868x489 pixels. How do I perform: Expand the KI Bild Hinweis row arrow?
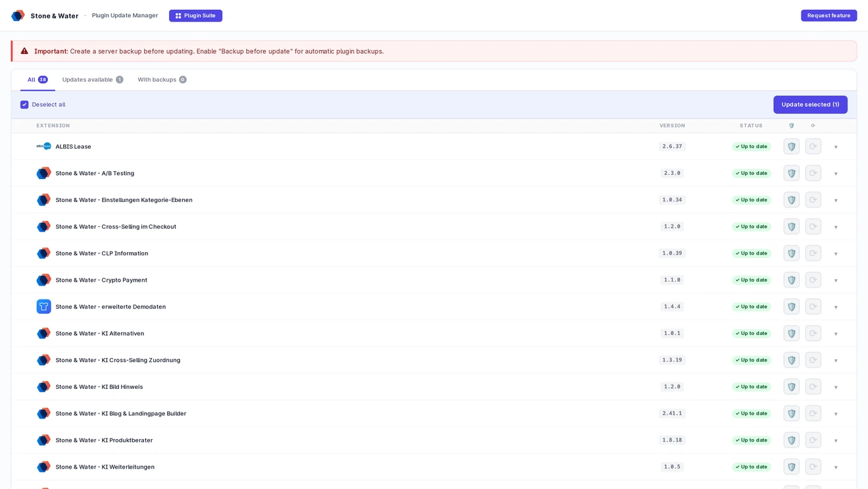click(836, 388)
